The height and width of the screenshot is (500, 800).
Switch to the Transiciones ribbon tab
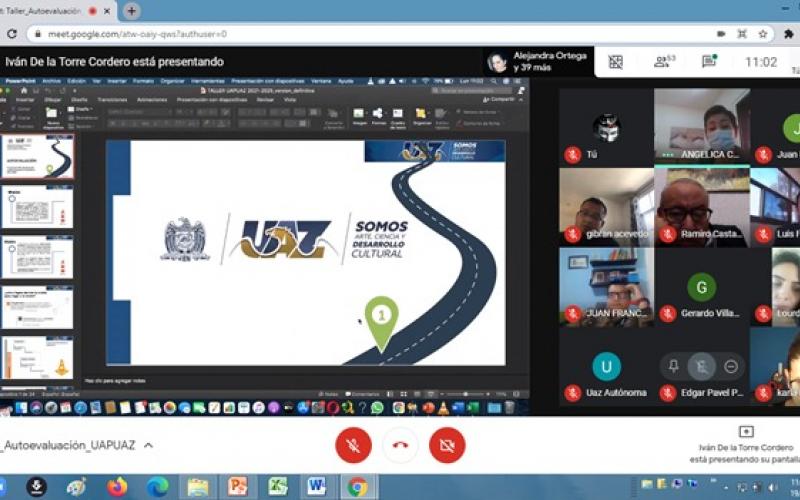[x=112, y=99]
